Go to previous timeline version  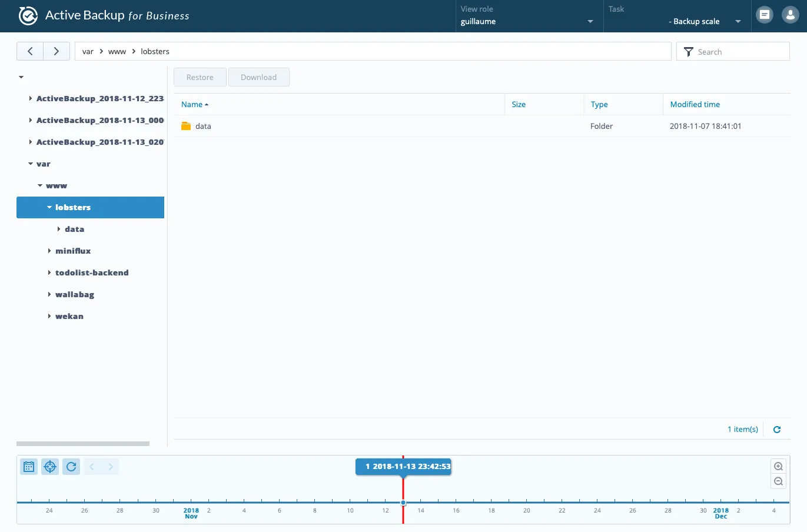[92, 467]
